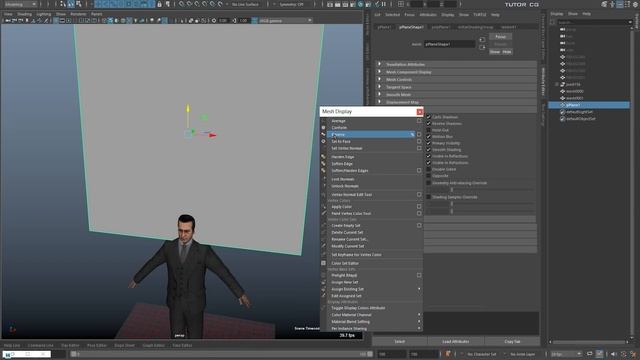
Task: Switch to the pPlane1 tab
Action: 384,27
